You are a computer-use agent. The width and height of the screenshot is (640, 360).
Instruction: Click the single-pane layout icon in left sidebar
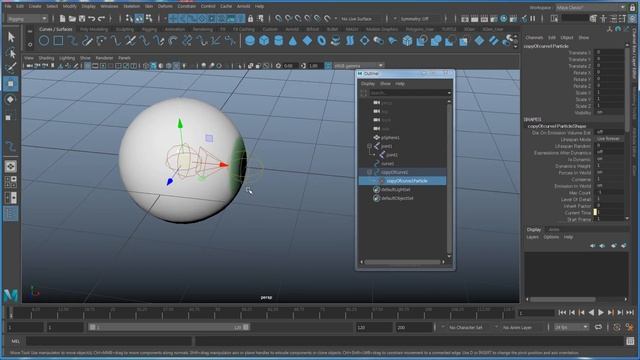coord(11,166)
